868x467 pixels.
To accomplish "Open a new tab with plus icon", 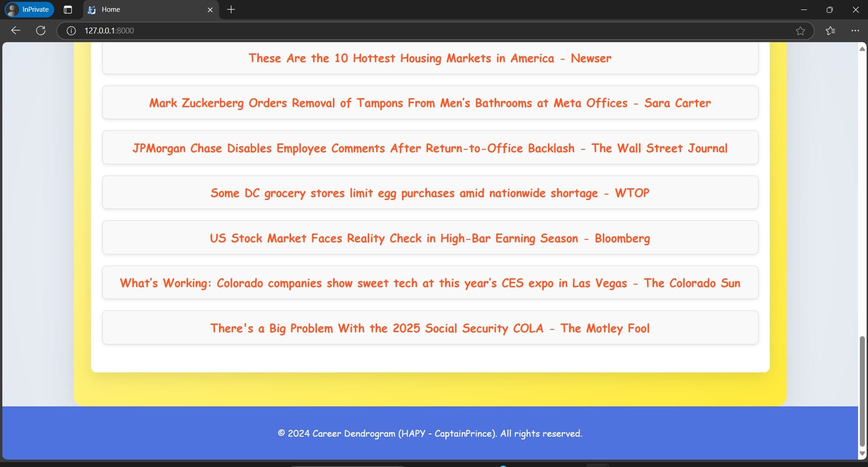I will point(231,10).
